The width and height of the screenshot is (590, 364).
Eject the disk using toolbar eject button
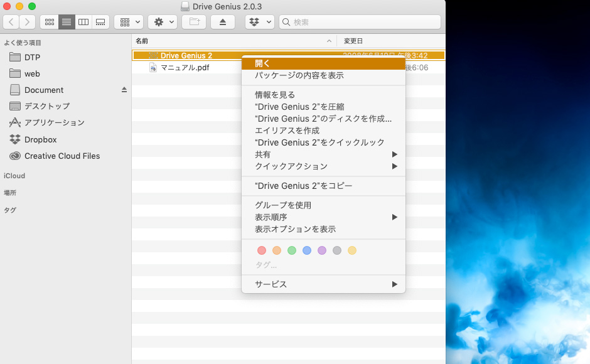[x=223, y=22]
